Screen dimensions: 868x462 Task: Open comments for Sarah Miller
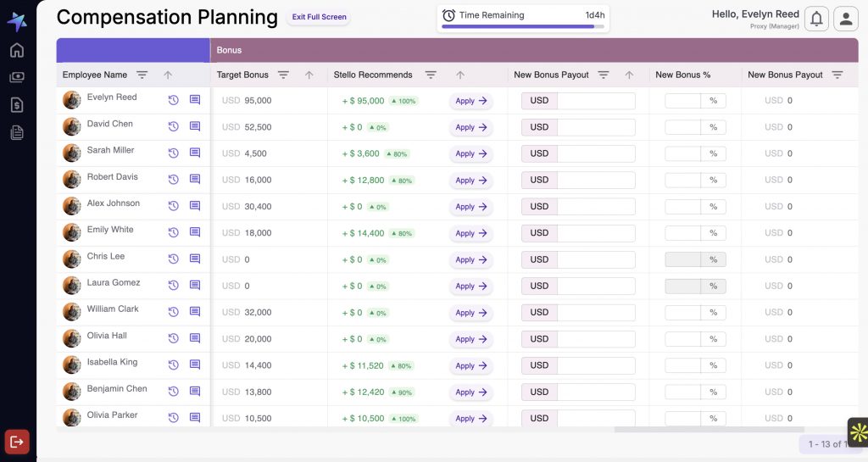pos(195,153)
